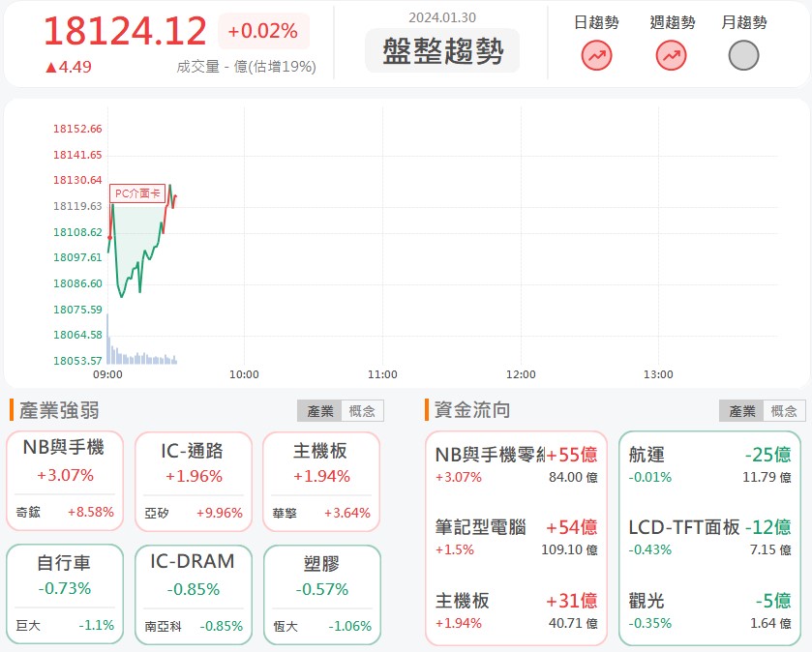Screen dimensions: 812x652
Task: Click the gray monthly trend indicator
Action: [x=743, y=55]
